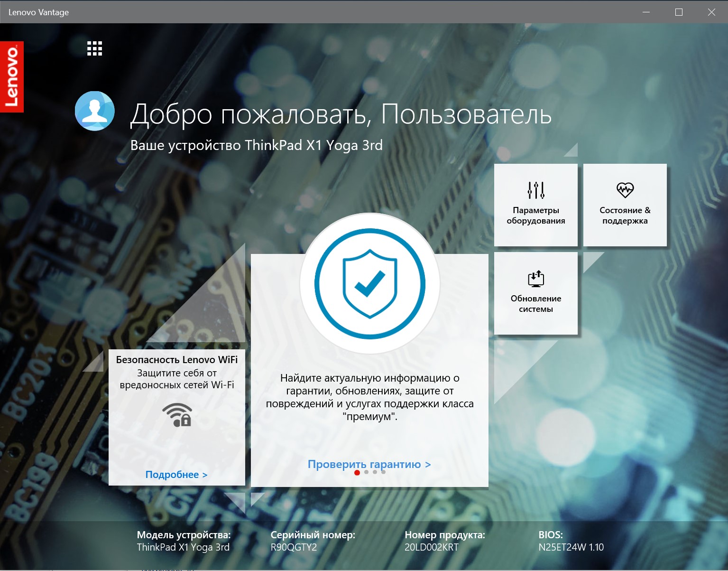Close the Lenovo Vantage window
The height and width of the screenshot is (571, 728).
[x=711, y=12]
